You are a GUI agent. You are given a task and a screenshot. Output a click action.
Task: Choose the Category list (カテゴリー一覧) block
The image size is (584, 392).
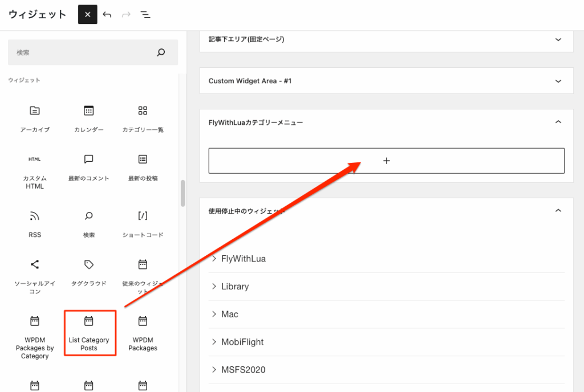143,118
